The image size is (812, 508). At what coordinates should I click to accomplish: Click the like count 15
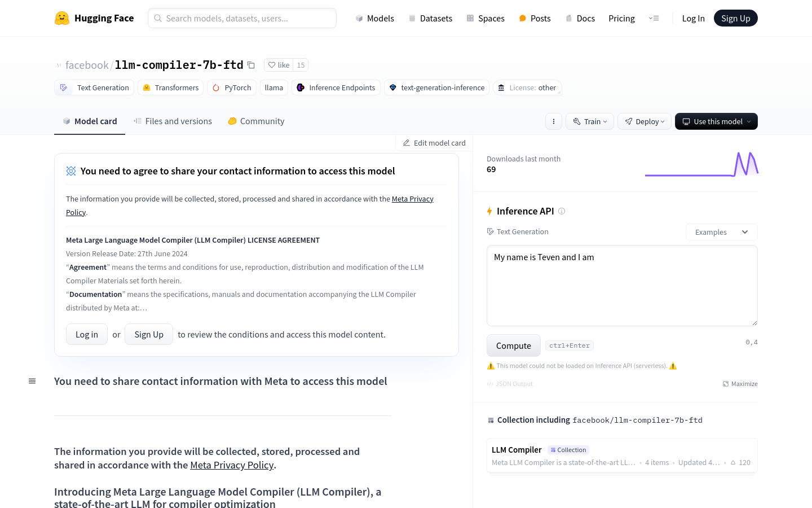[301, 65]
